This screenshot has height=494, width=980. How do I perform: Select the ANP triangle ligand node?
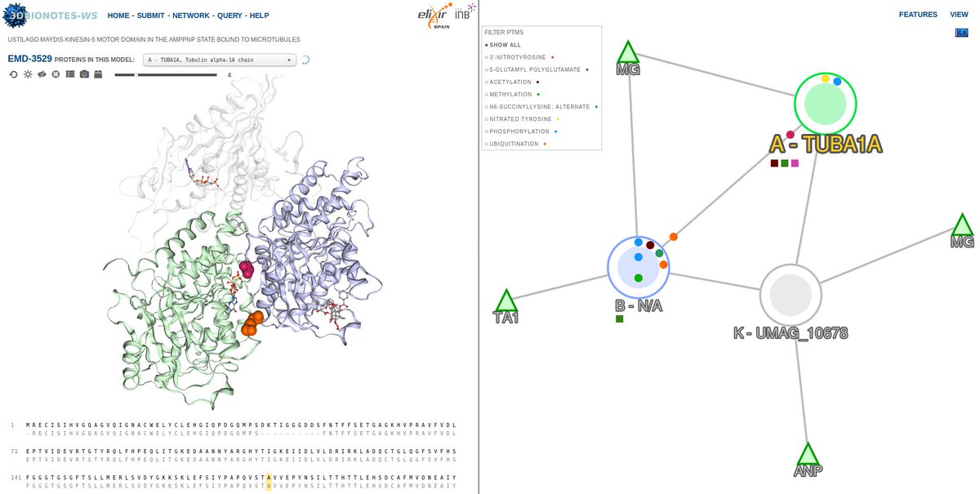click(x=808, y=454)
